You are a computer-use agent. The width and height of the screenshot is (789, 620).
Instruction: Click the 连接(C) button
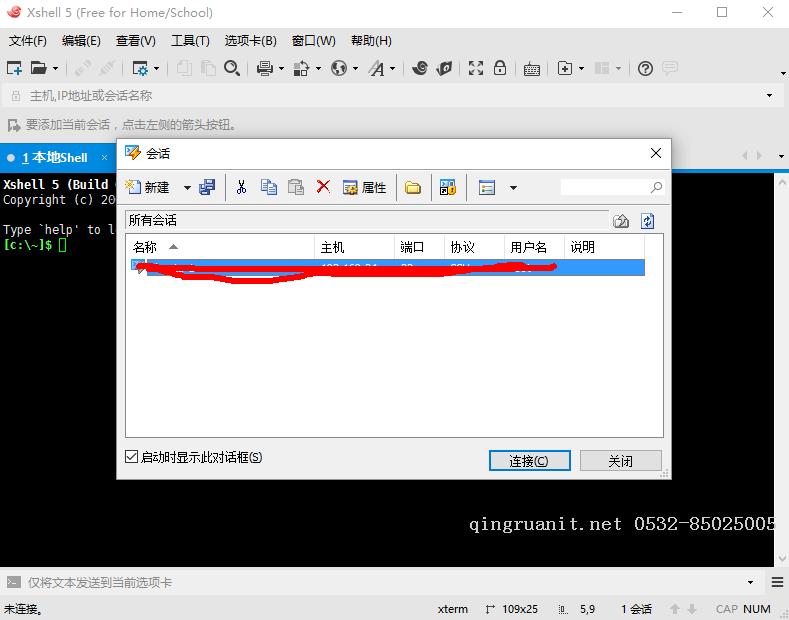pyautogui.click(x=529, y=460)
